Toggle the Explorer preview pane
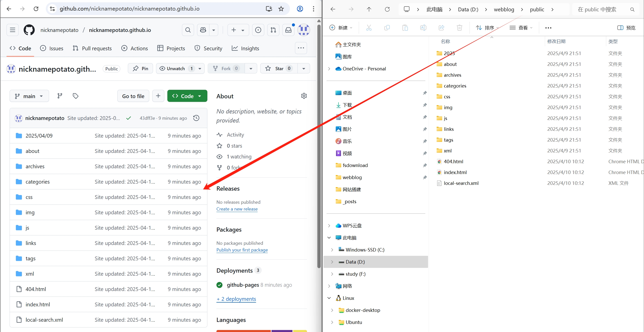Viewport: 644px width, 332px height. pos(626,28)
